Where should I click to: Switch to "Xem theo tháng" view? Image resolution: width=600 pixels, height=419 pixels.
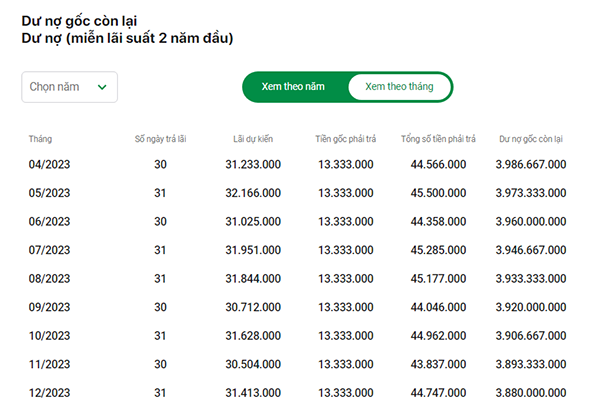[x=399, y=87]
